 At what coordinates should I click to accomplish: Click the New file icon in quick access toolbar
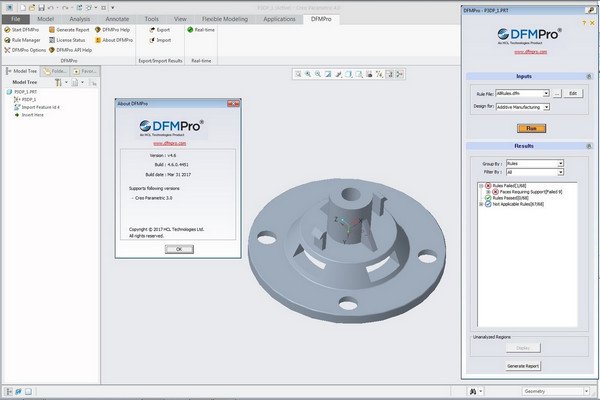tap(23, 8)
